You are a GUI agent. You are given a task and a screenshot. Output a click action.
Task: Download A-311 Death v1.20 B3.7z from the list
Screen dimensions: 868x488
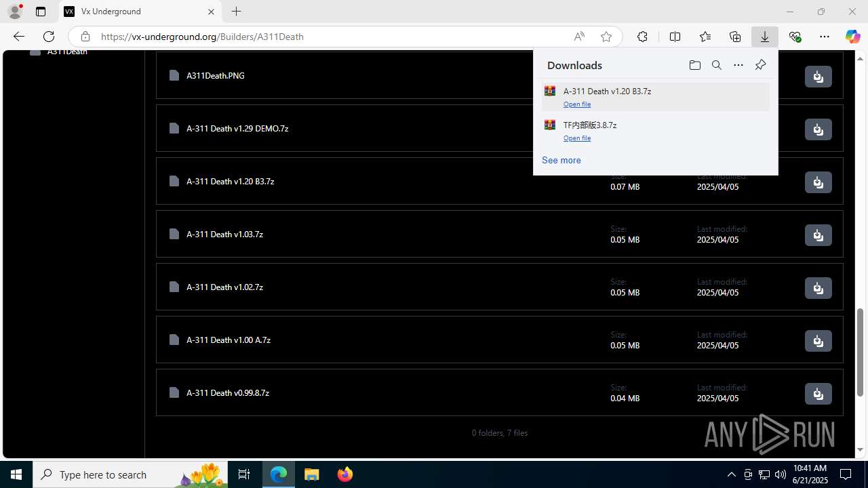(x=818, y=182)
